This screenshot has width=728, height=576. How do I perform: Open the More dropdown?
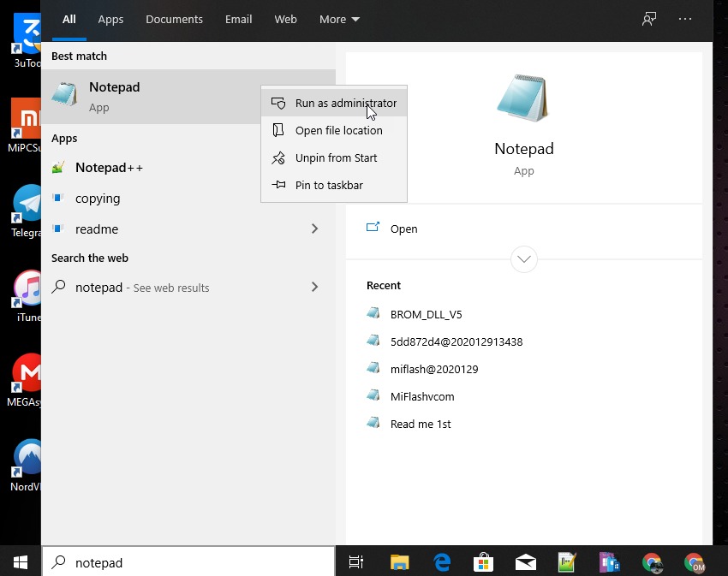point(339,20)
